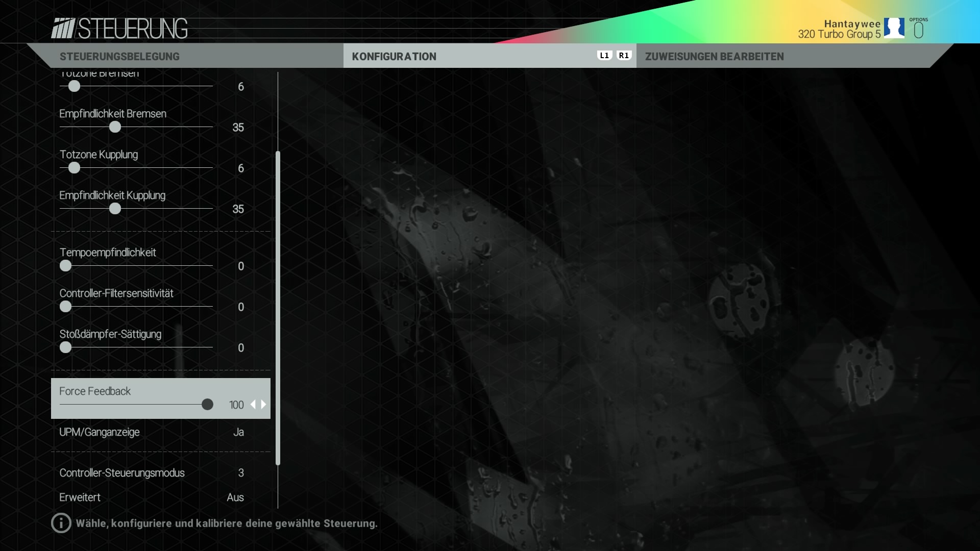This screenshot has height=551, width=980.
Task: Click the Aus value for Erweitert
Action: [x=235, y=497]
